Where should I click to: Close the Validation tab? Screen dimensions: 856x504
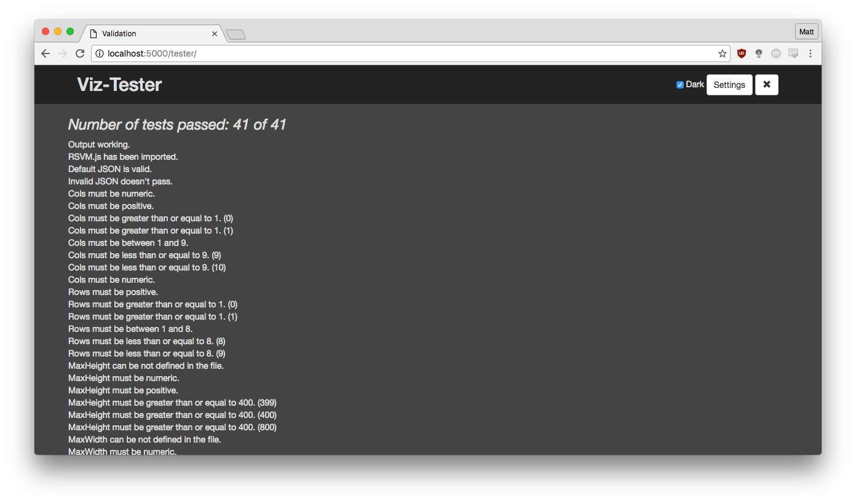[x=214, y=34]
